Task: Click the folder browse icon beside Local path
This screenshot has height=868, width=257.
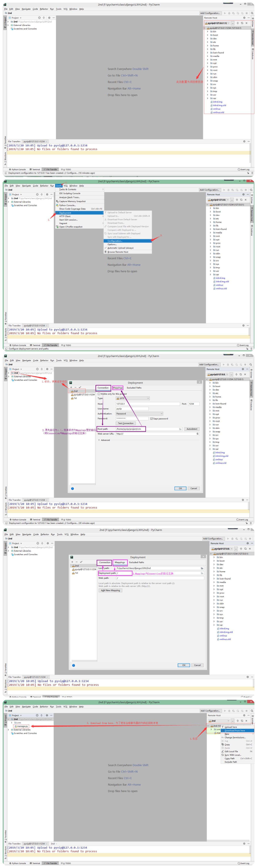Action: 202,568
